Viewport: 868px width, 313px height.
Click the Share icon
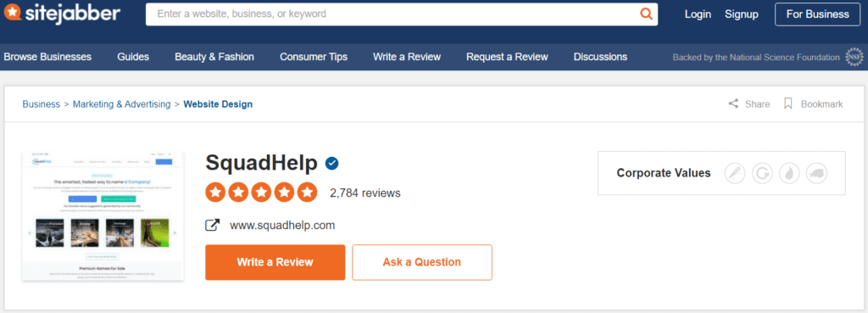(x=733, y=103)
